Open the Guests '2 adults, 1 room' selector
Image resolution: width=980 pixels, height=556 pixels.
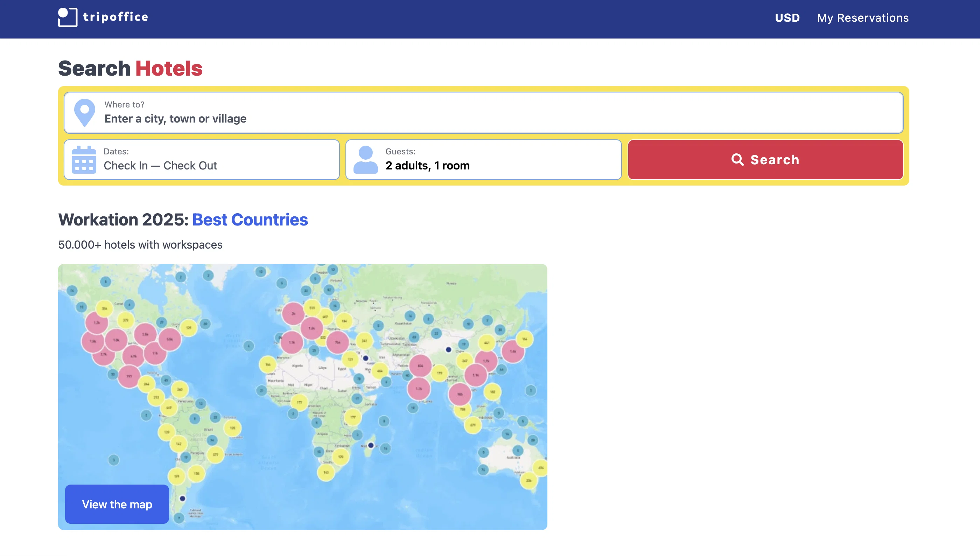pyautogui.click(x=483, y=160)
